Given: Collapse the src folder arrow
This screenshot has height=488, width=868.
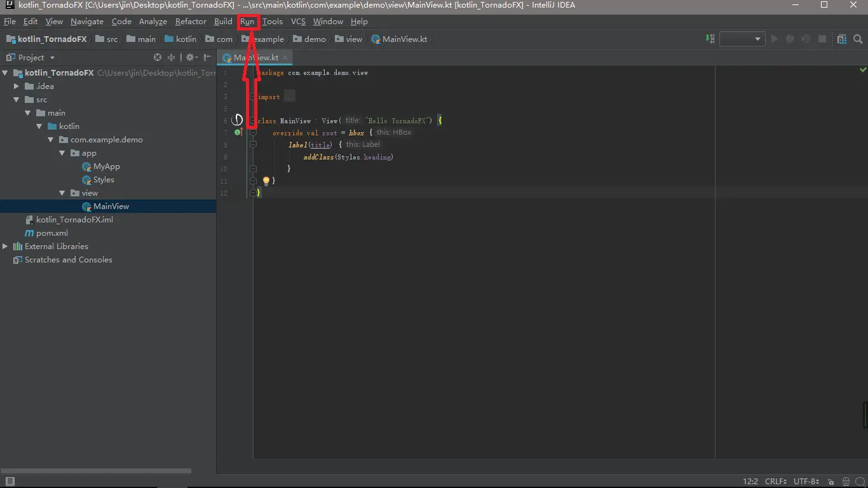Looking at the screenshot, I should coord(17,100).
